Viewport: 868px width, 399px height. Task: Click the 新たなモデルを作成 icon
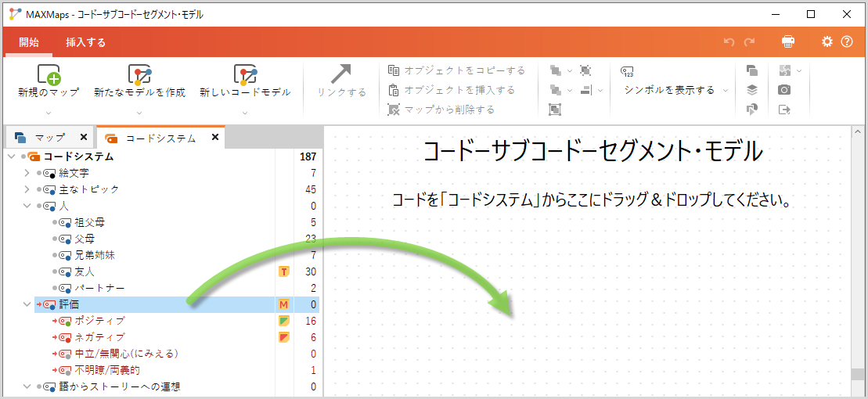139,74
